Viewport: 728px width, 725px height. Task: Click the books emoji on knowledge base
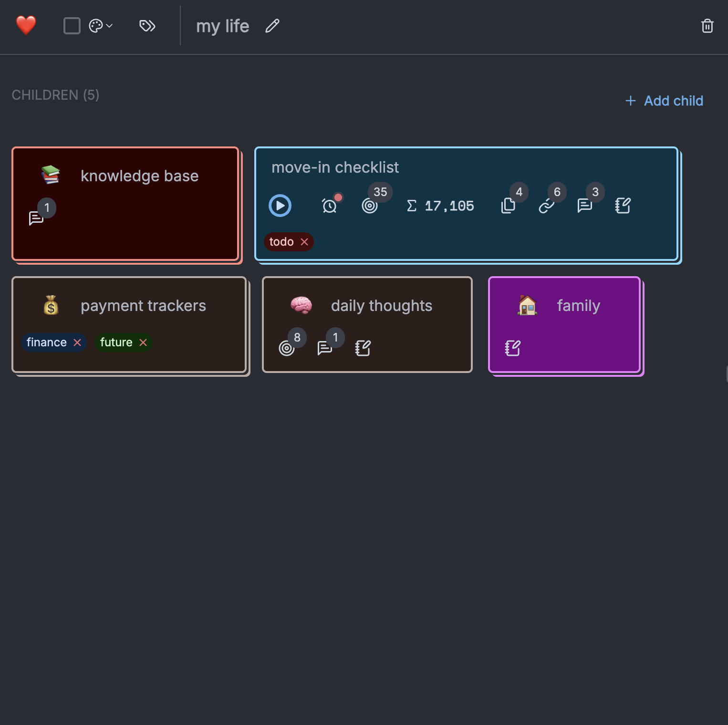pyautogui.click(x=51, y=176)
